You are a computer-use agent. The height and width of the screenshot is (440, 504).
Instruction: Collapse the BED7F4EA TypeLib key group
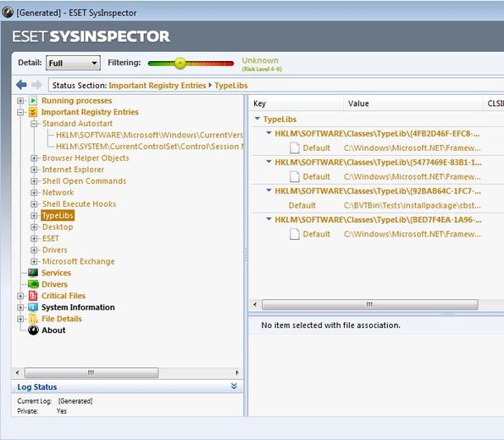[x=269, y=219]
